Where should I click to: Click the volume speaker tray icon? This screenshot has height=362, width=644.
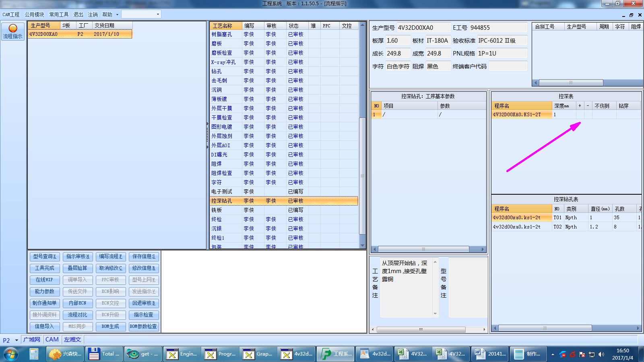click(601, 354)
